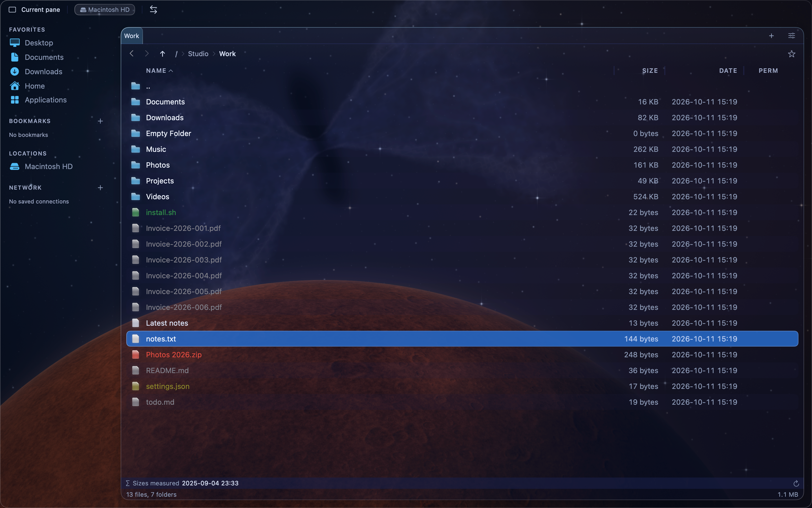Screen dimensions: 812x508
Task: Open Applications in Favorites sidebar
Action: coord(46,100)
